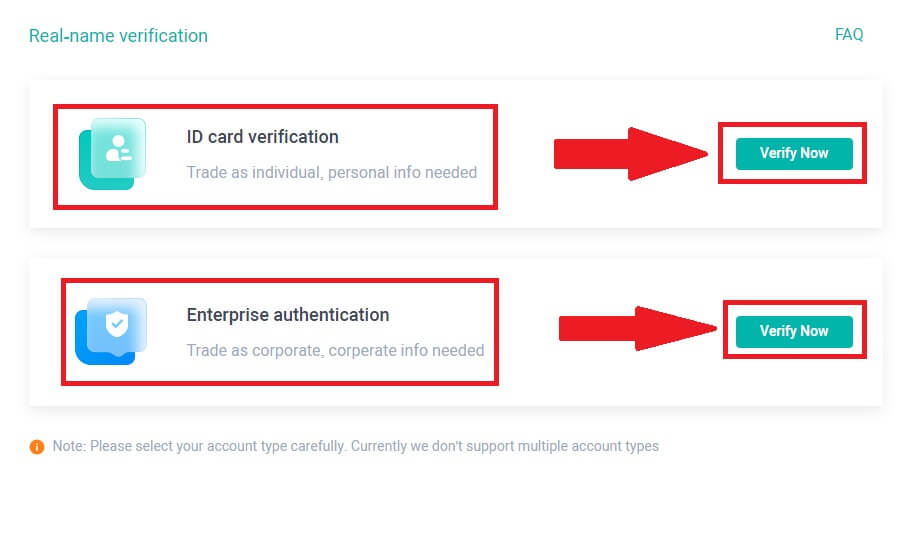Open the FAQ link
Screen dimensions: 912x542
pos(848,35)
